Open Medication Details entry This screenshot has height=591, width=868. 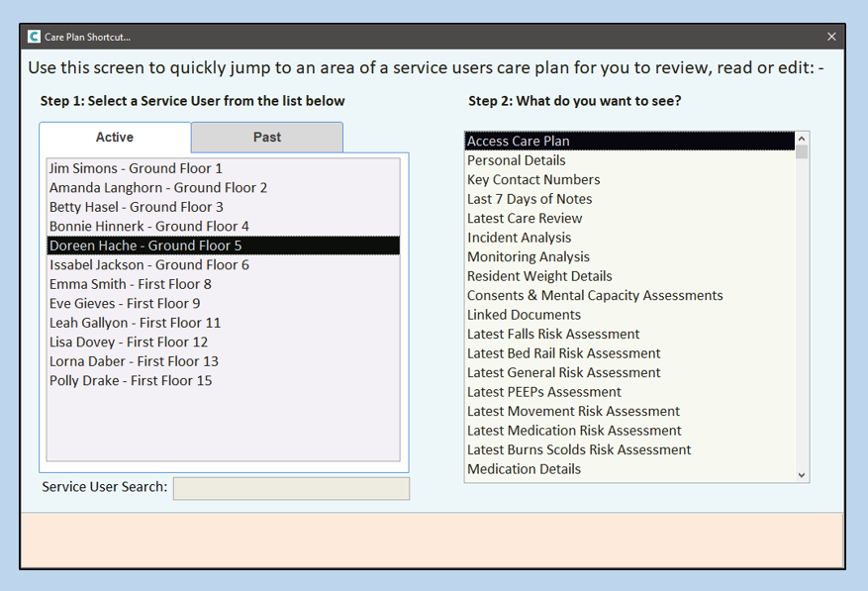(525, 469)
